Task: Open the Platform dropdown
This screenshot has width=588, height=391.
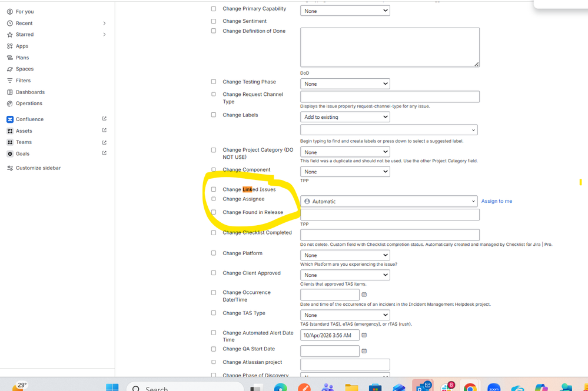Action: 345,255
